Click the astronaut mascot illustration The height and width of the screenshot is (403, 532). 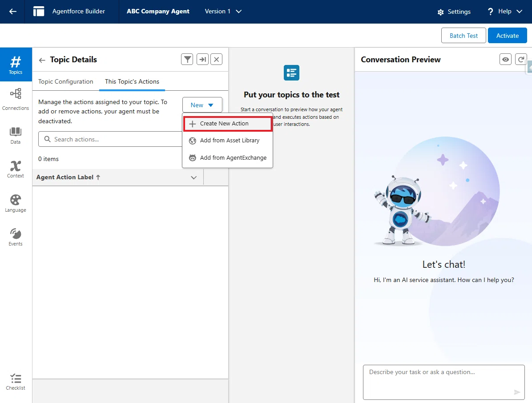402,210
